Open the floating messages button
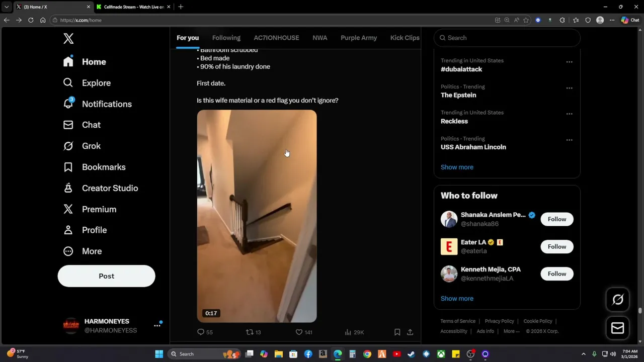This screenshot has width=644, height=362. 618,328
